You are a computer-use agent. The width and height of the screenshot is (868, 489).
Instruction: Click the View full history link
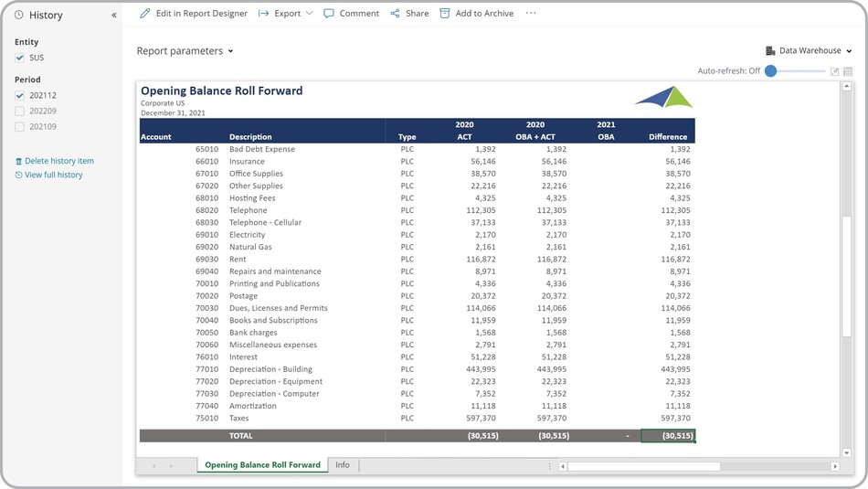53,175
